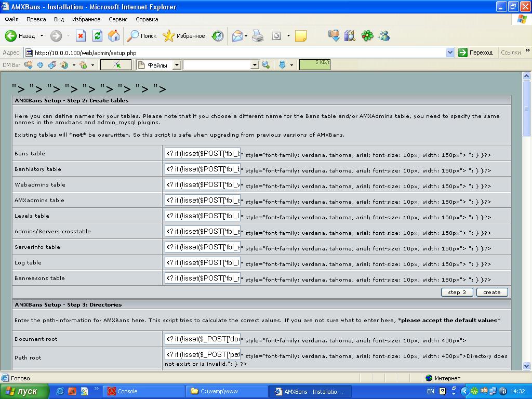Click the Mail envelope toolbar icon

(237, 36)
